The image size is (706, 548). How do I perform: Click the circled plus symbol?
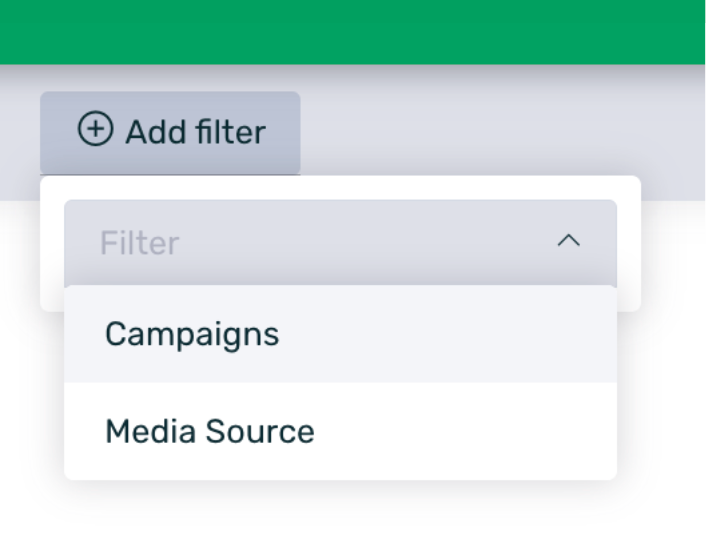(x=95, y=130)
